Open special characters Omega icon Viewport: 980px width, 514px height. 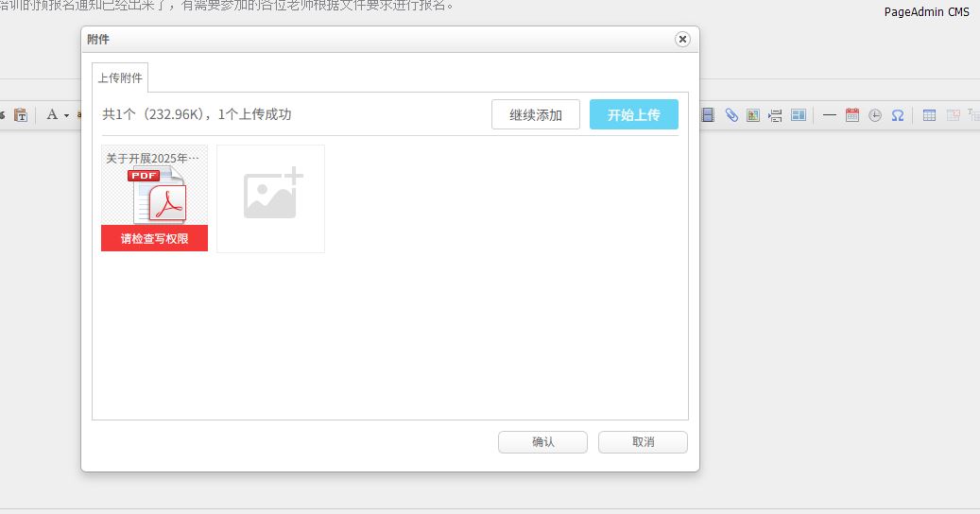898,115
